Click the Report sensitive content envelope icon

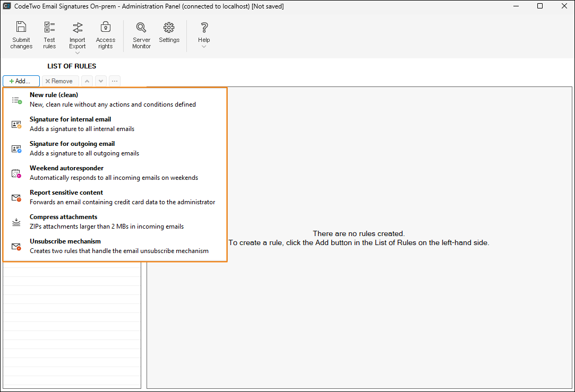(16, 197)
